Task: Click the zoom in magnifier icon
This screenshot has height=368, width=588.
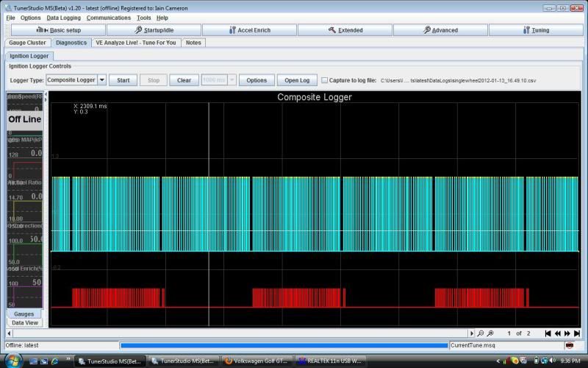Action: (490, 333)
